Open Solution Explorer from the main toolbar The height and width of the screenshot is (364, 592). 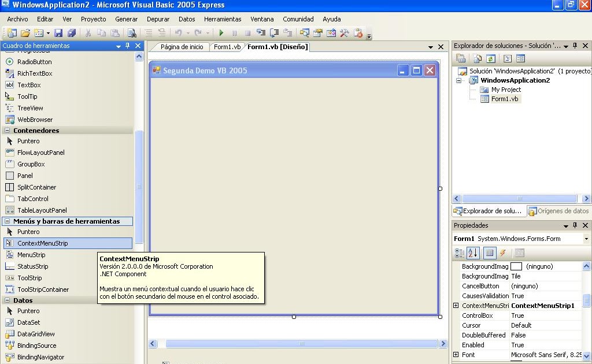click(304, 33)
